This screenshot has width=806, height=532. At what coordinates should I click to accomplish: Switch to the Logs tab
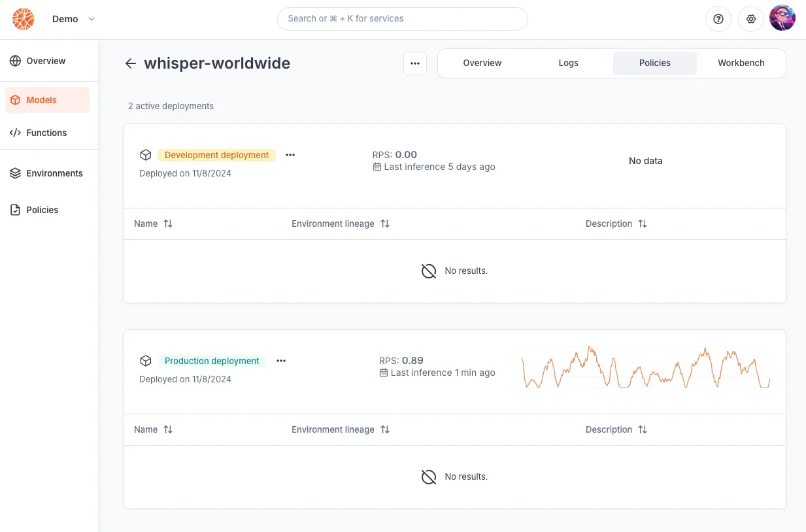pyautogui.click(x=569, y=63)
